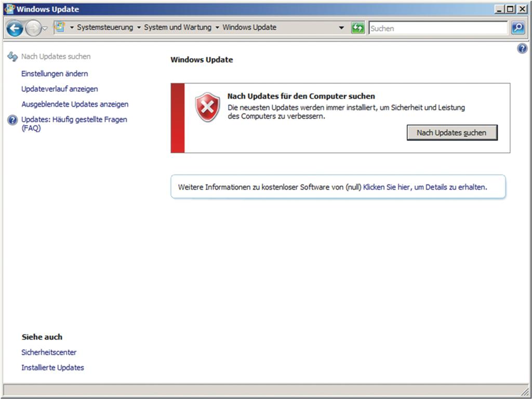The image size is (532, 399).
Task: Expand the dropdown arrow before Windows Update breadcrumb
Action: [x=217, y=28]
